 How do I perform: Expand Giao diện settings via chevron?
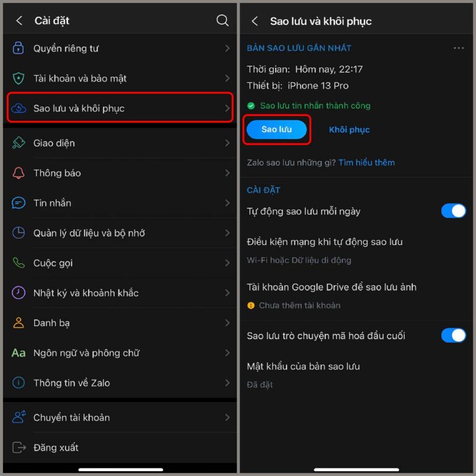[227, 143]
